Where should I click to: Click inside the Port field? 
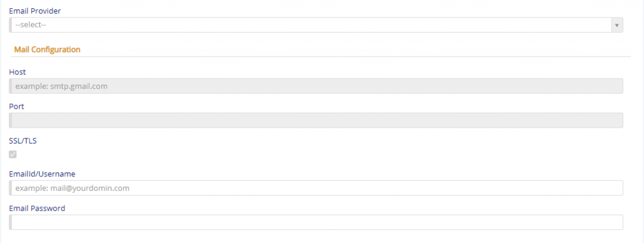click(316, 120)
